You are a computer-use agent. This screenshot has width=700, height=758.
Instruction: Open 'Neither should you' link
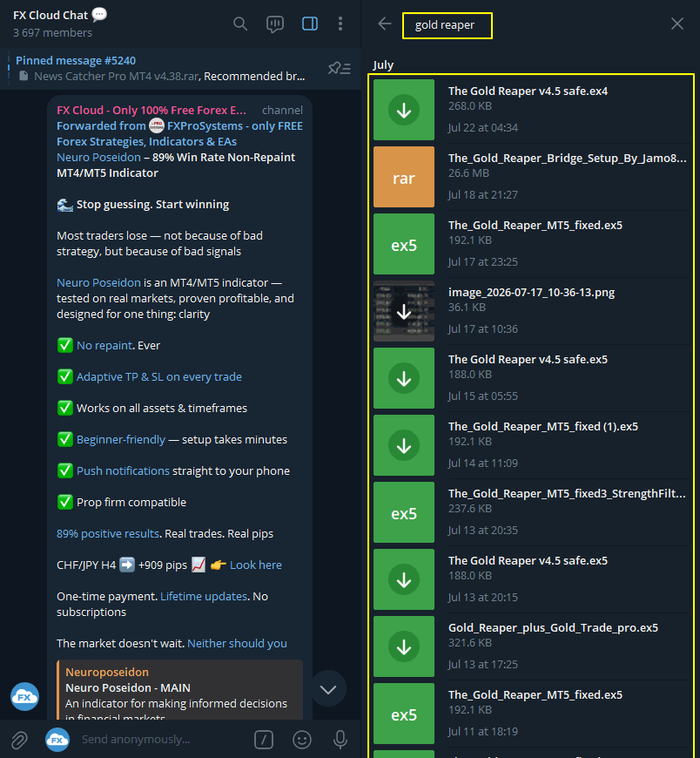pyautogui.click(x=237, y=644)
